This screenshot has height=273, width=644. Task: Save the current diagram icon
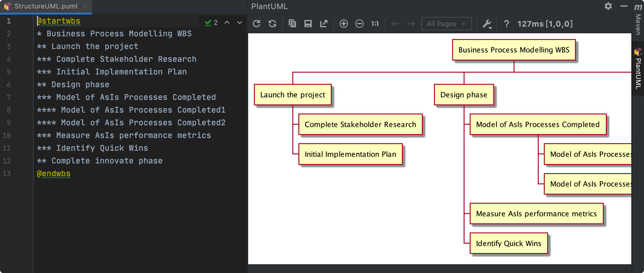point(308,24)
